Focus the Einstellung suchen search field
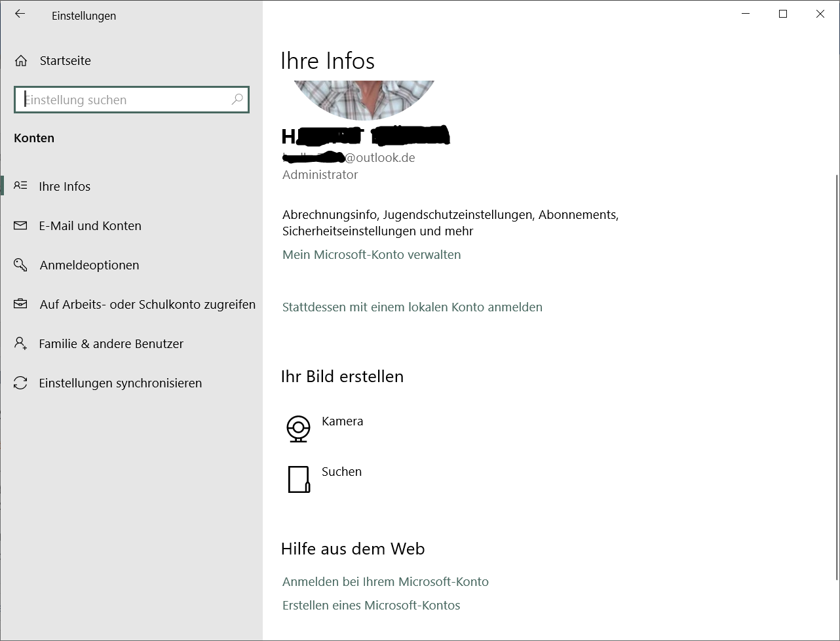The height and width of the screenshot is (641, 840). 131,100
